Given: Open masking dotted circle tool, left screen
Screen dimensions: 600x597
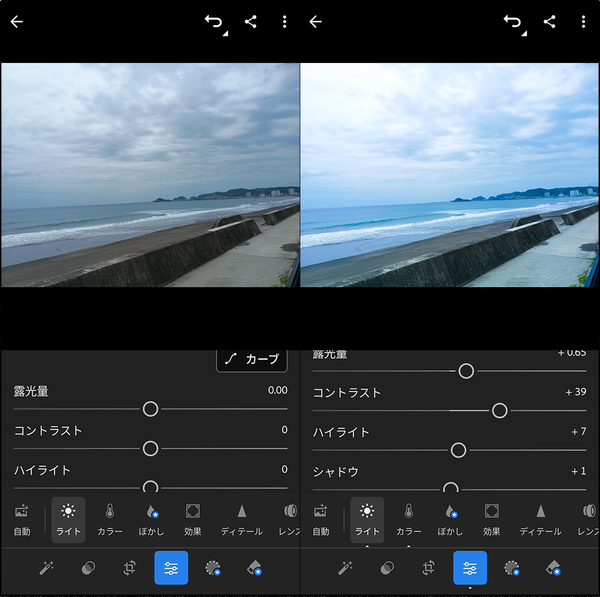Looking at the screenshot, I should pos(213,568).
